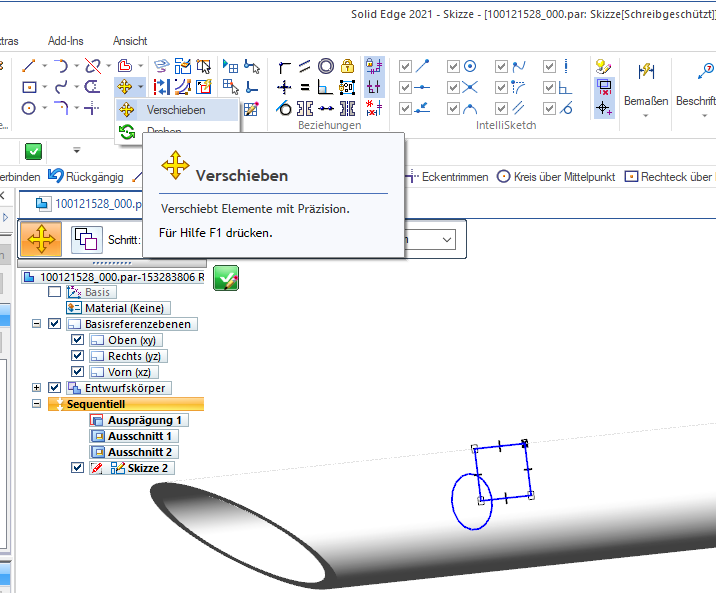Choose Verschieben from the dropdown menu

pyautogui.click(x=177, y=110)
